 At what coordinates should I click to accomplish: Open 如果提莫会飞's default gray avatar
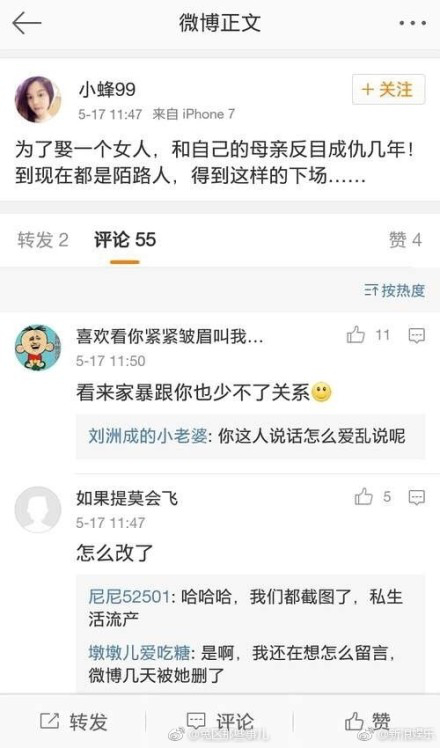38,509
